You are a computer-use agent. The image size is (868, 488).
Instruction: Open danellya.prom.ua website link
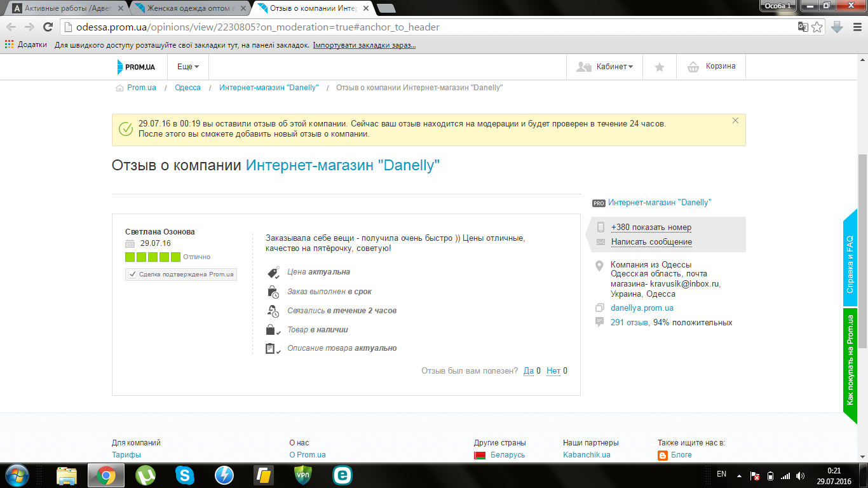(x=642, y=308)
